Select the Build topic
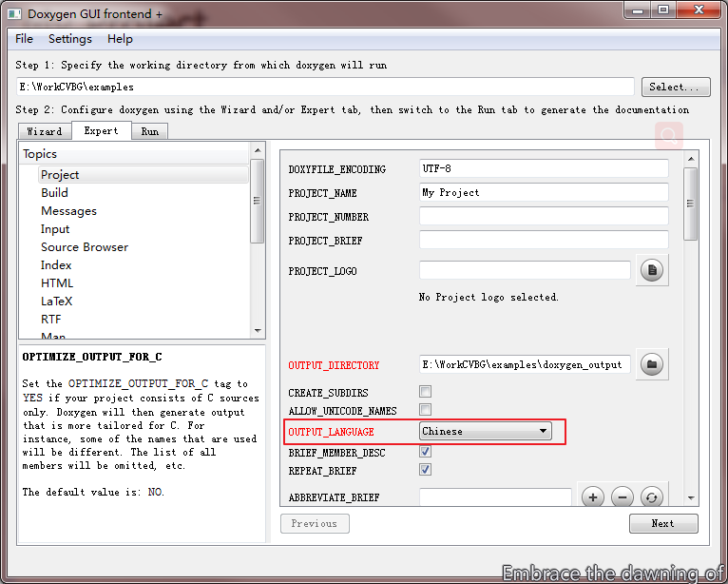Screen dimensions: 728x584 point(54,193)
